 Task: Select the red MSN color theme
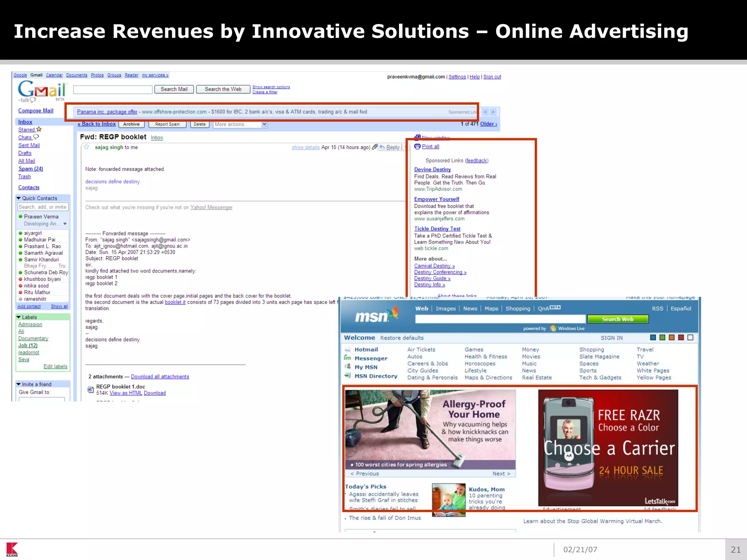click(x=681, y=338)
